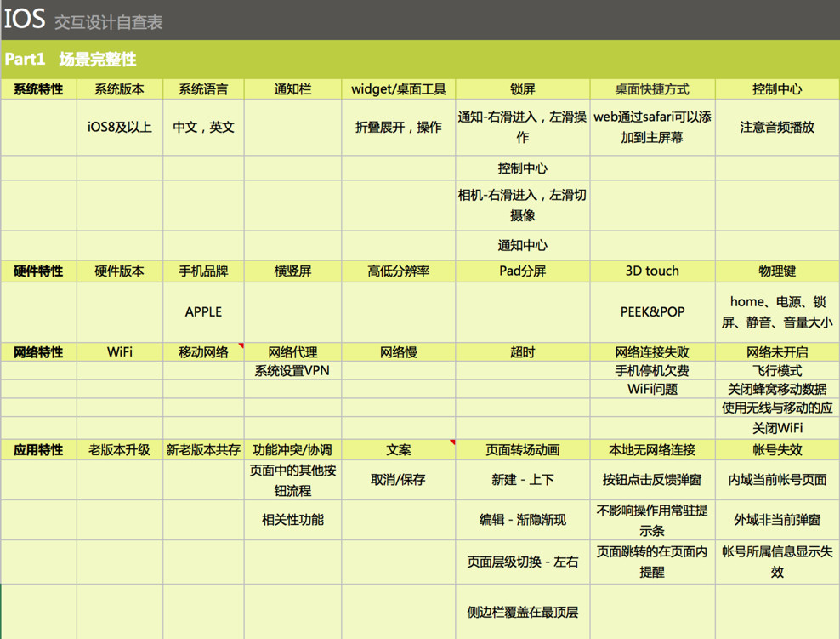Select the 硬件版本 cell
Image resolution: width=840 pixels, height=639 pixels.
pos(120,271)
